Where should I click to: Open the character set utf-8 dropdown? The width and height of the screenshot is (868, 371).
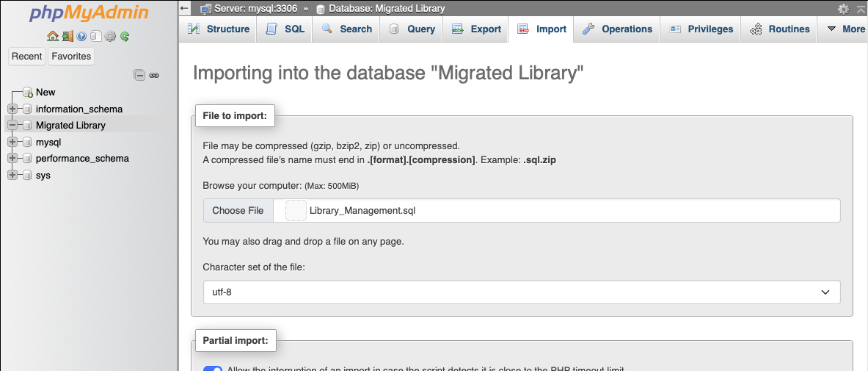click(521, 292)
